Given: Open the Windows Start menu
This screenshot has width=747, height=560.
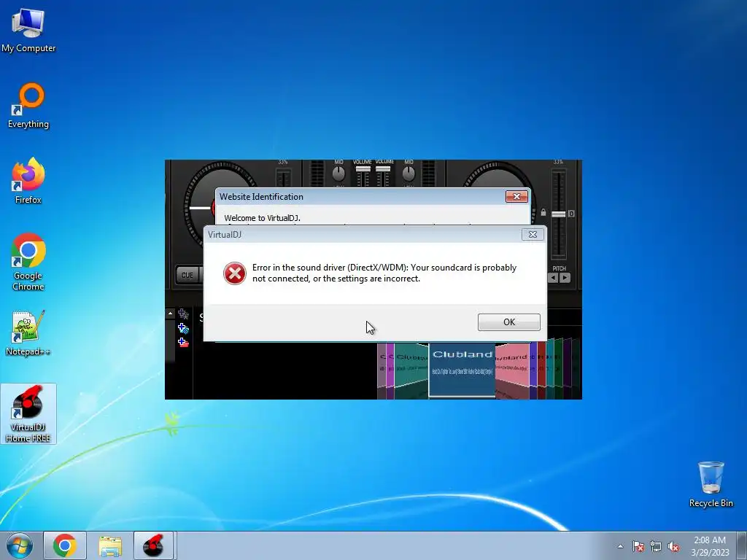Looking at the screenshot, I should point(20,545).
